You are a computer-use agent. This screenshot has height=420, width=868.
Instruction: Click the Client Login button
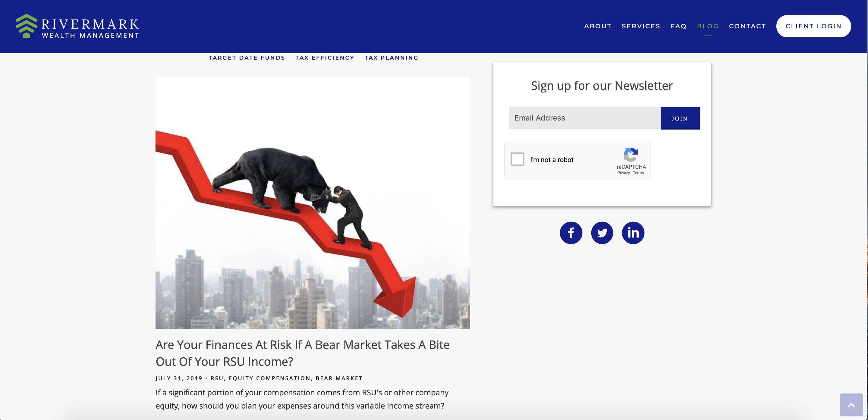(813, 26)
